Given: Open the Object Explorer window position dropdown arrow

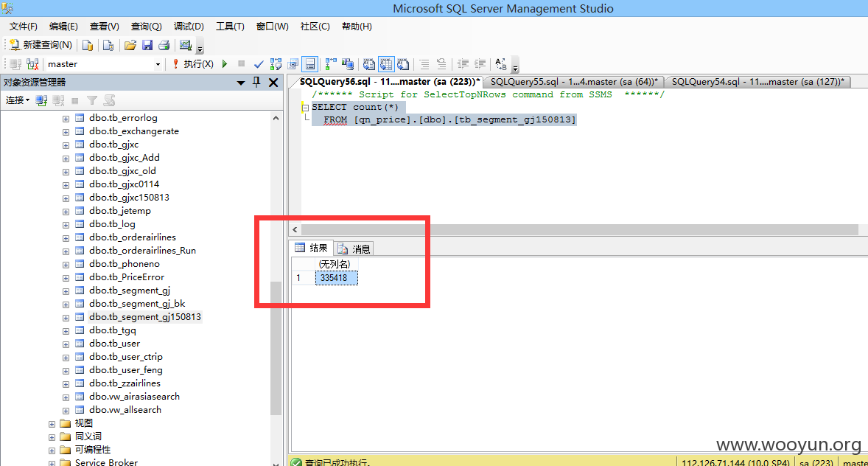Looking at the screenshot, I should click(x=241, y=83).
